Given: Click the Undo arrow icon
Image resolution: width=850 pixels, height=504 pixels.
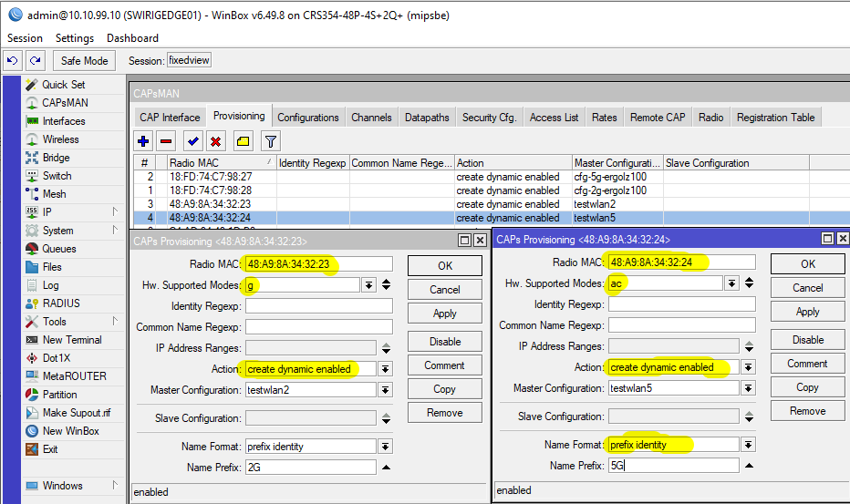Looking at the screenshot, I should tap(12, 61).
